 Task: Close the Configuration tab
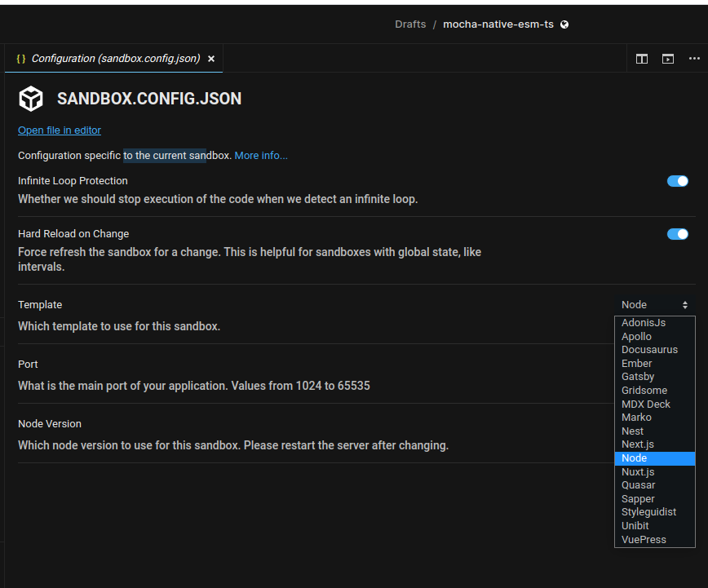(x=211, y=59)
